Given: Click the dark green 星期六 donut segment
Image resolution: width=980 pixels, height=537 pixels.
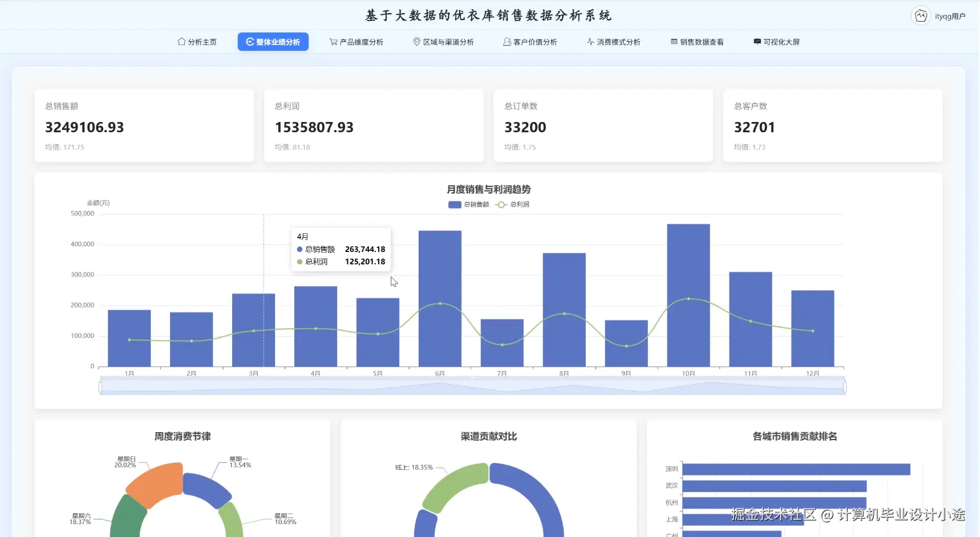Looking at the screenshot, I should click(x=127, y=518).
